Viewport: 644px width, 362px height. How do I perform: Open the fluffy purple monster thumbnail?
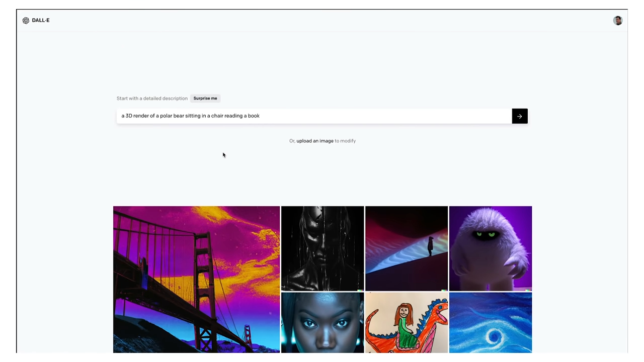point(491,248)
